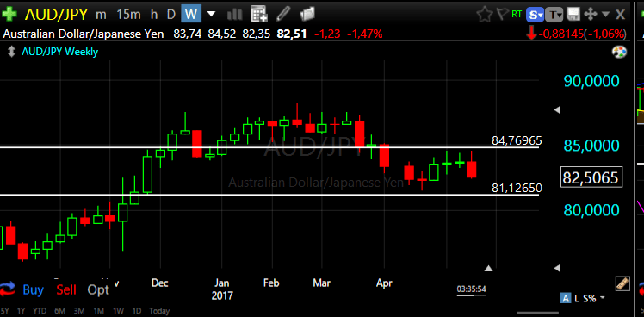Click the 90,0000 price axis label
Image resolution: width=644 pixels, height=317 pixels.
591,81
